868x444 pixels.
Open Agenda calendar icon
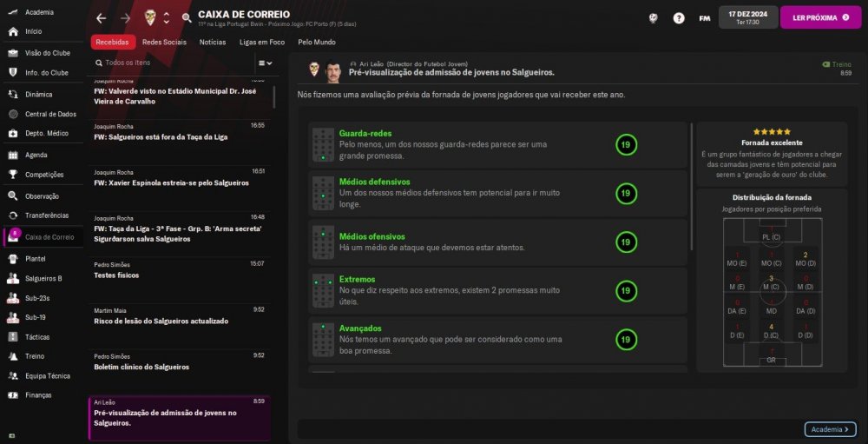(x=14, y=156)
